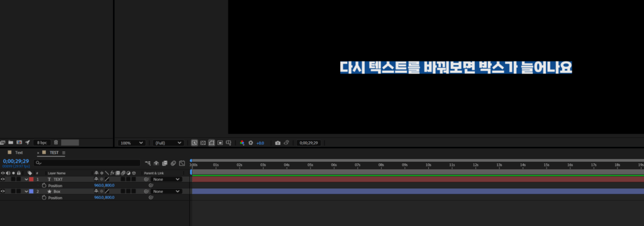This screenshot has width=644, height=226.
Task: Toggle continuously rasterize on TEXT layer
Action: 101,180
